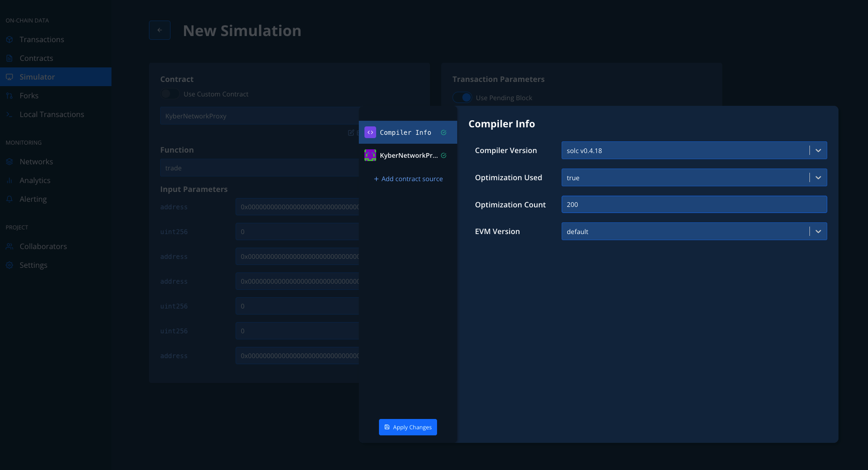Click the Alerting bell icon
Viewport: 868px width, 470px height.
tap(9, 199)
